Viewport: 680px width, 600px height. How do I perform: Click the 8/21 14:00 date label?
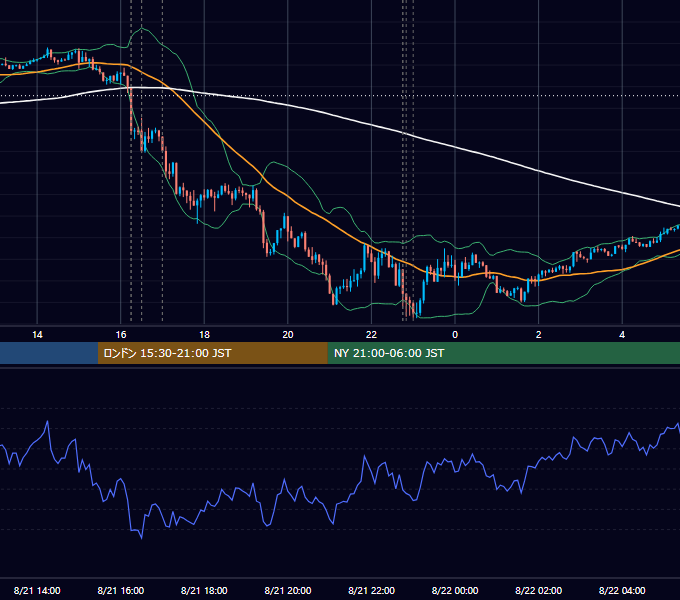pyautogui.click(x=37, y=590)
